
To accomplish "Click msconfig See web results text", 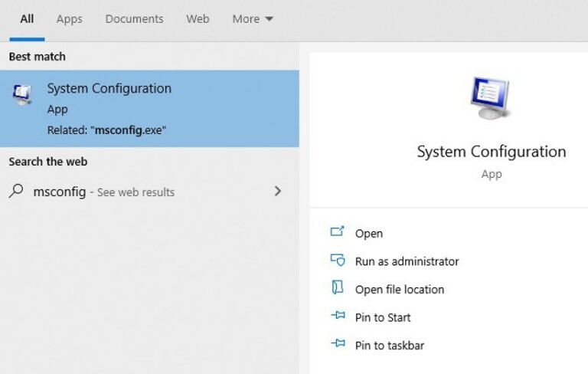I will (x=104, y=192).
